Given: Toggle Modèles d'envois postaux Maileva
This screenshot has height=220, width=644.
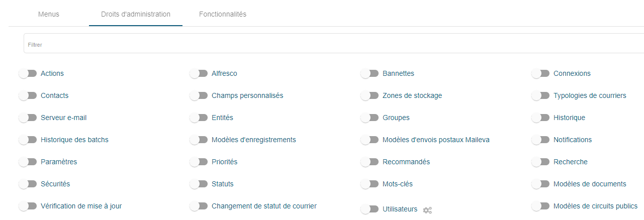Looking at the screenshot, I should tap(370, 140).
